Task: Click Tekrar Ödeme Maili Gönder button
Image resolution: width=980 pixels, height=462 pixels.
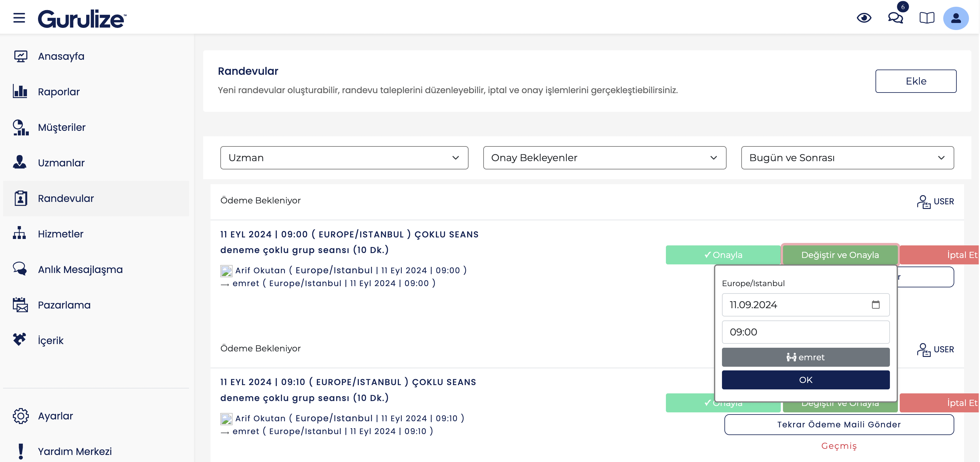Action: point(839,424)
